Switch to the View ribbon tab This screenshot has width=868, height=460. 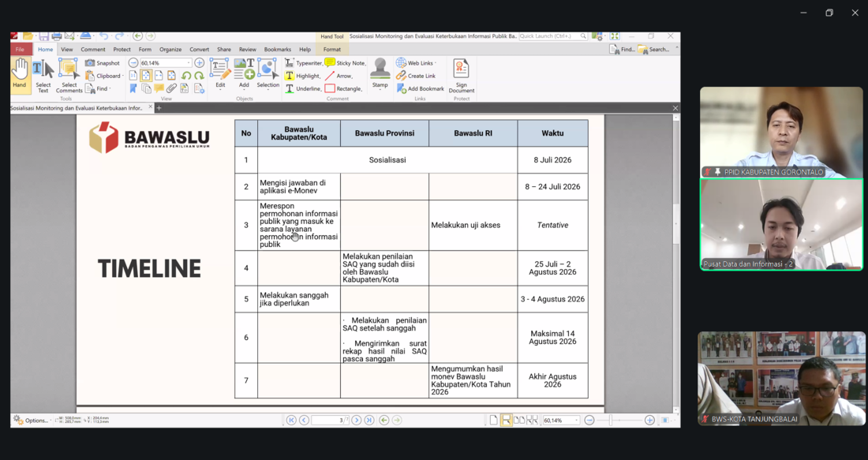pyautogui.click(x=67, y=49)
